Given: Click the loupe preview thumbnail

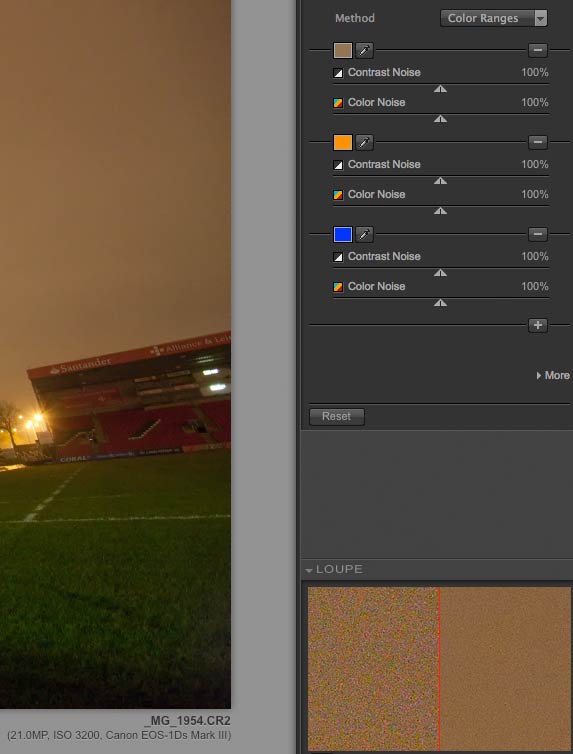Looking at the screenshot, I should [x=439, y=668].
